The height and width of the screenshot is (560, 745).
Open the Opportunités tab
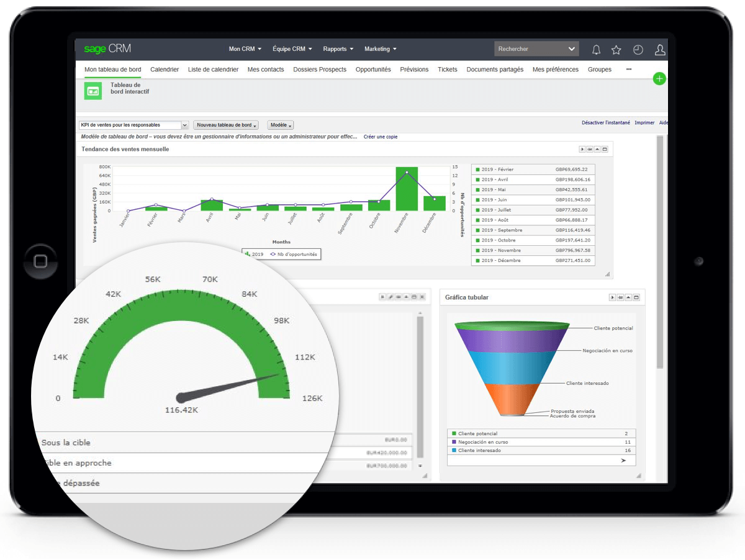373,70
